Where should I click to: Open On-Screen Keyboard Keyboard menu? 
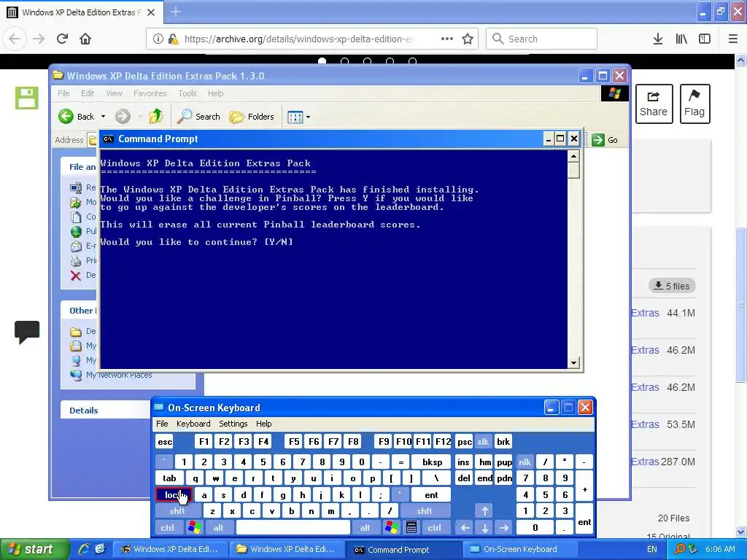193,424
